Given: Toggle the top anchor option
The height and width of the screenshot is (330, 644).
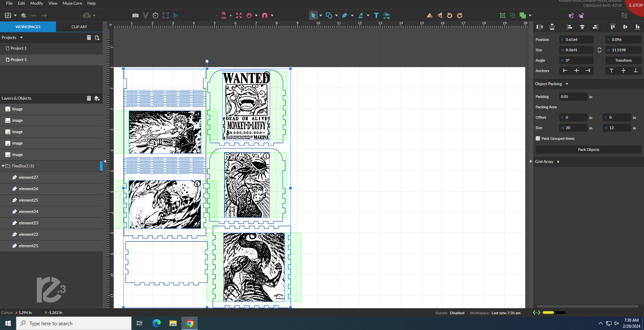Looking at the screenshot, I should [611, 71].
